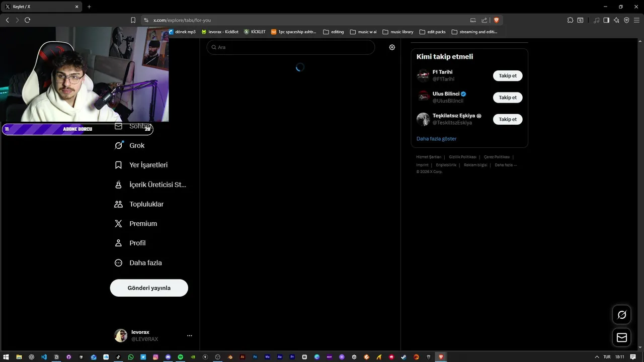Expand streaming and editi... bookmarks folder
The width and height of the screenshot is (644, 362).
coord(474,32)
